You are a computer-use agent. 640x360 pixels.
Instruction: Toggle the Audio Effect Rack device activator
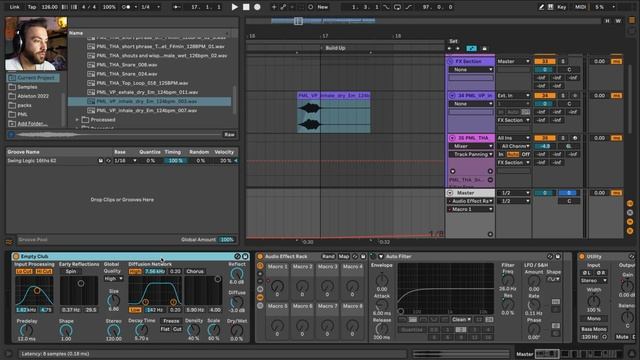tap(260, 256)
